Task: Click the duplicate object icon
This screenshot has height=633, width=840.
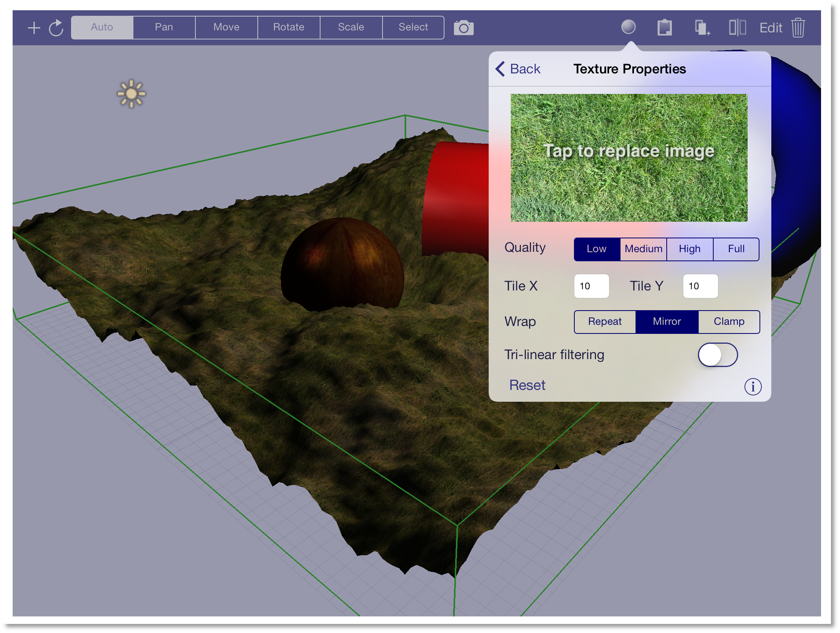Action: tap(702, 28)
